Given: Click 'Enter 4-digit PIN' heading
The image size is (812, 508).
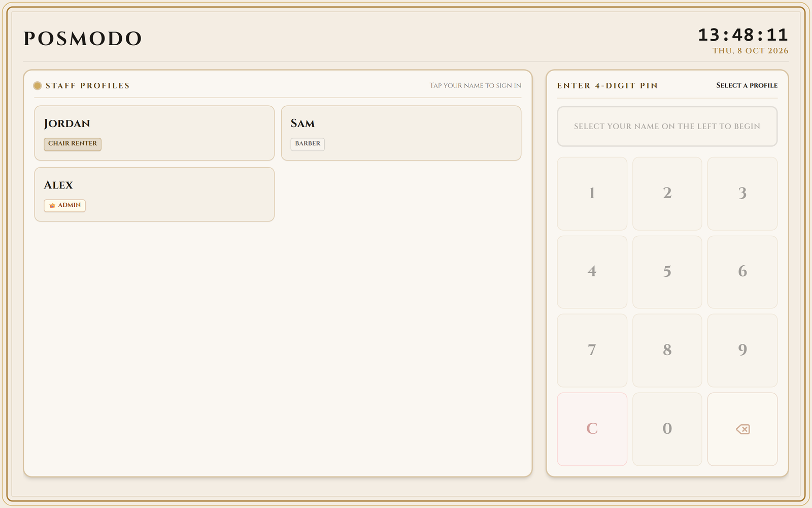Looking at the screenshot, I should 607,86.
